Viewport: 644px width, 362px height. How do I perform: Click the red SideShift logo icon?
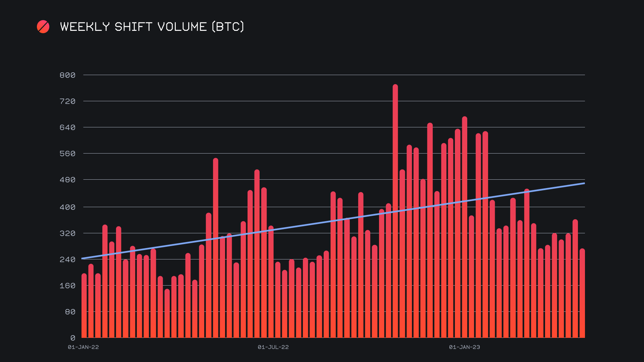tap(43, 27)
